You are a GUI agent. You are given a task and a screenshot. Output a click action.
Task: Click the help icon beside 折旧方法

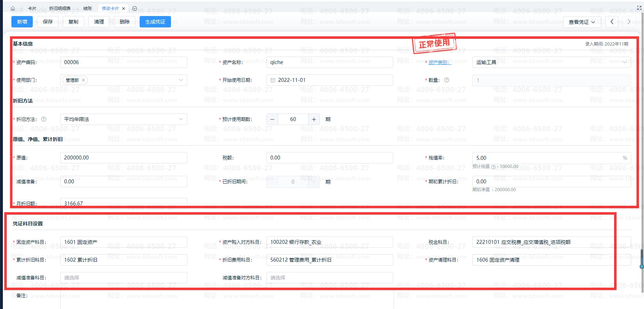coord(44,119)
